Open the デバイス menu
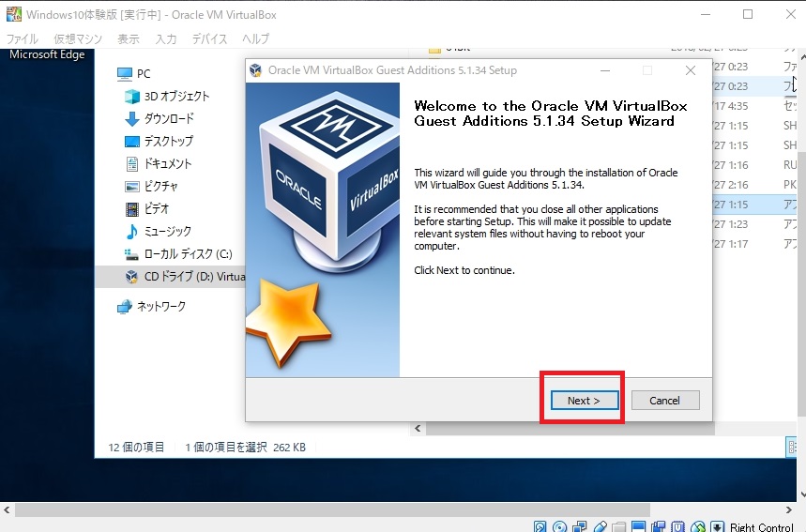Image resolution: width=806 pixels, height=532 pixels. [x=210, y=38]
